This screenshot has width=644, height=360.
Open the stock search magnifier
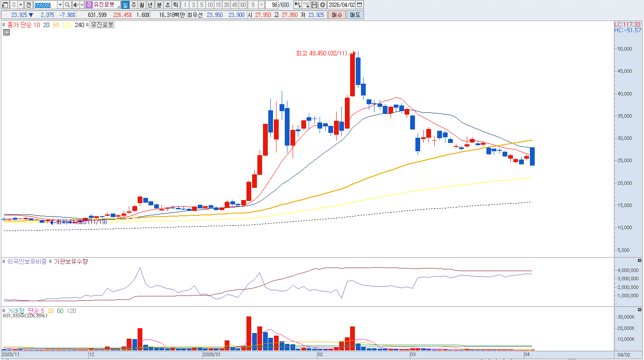67,5
